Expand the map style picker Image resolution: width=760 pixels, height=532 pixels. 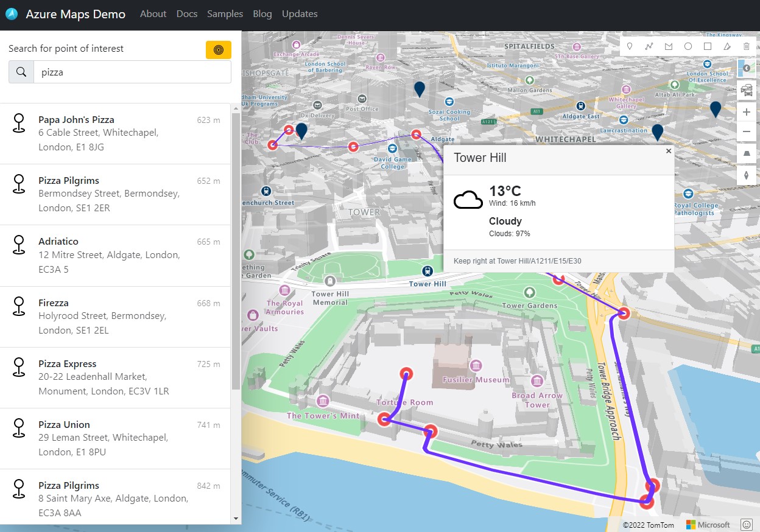(747, 68)
